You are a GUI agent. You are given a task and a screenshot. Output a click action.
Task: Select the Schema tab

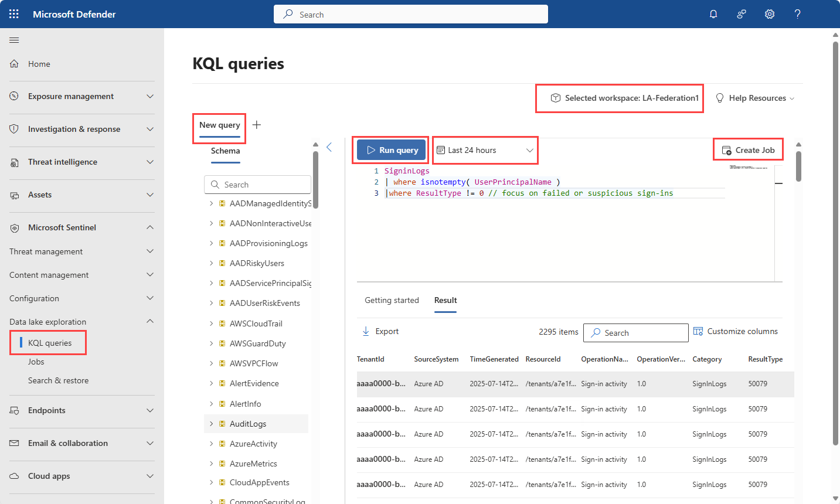click(225, 151)
